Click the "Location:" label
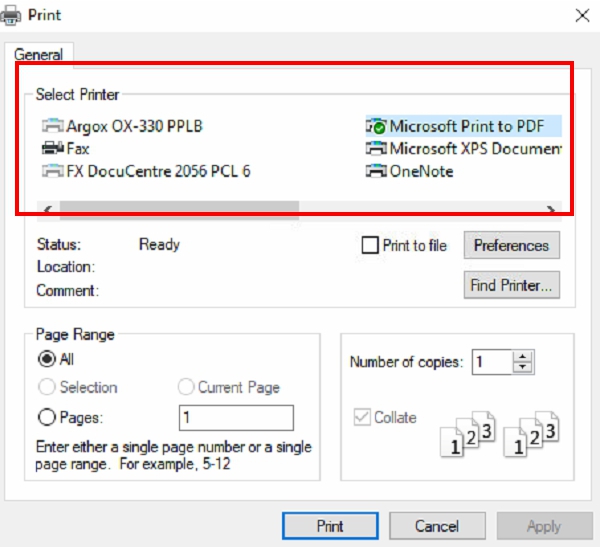 tap(66, 267)
